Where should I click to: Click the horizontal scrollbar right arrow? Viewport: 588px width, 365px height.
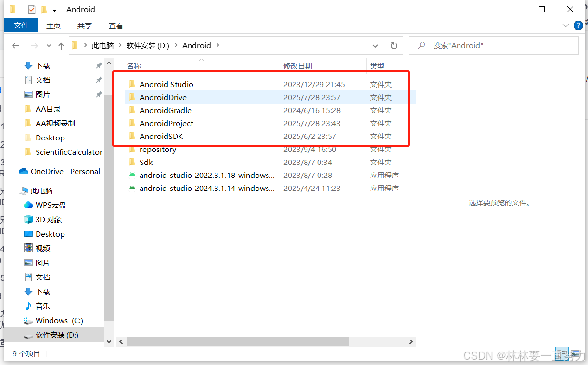[411, 341]
